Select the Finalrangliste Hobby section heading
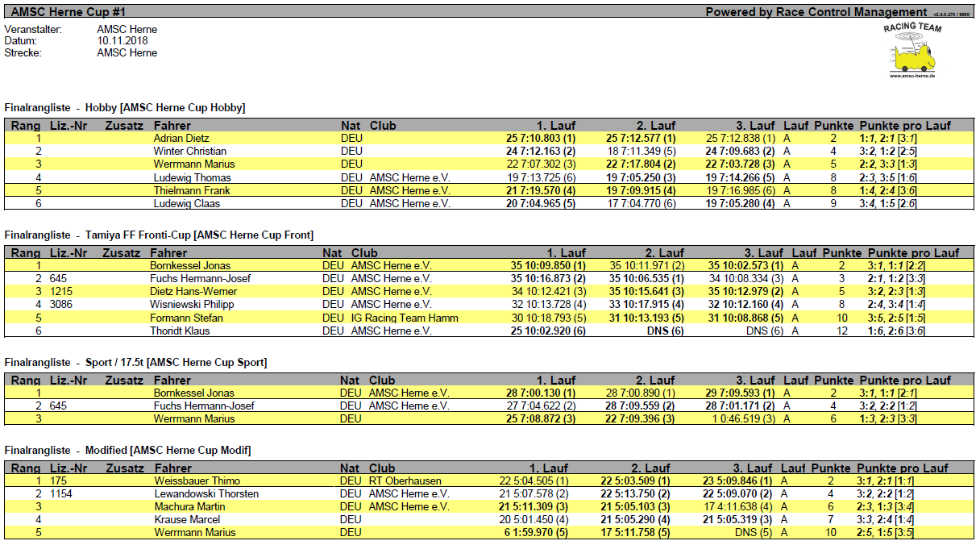The width and height of the screenshot is (980, 545). click(125, 107)
